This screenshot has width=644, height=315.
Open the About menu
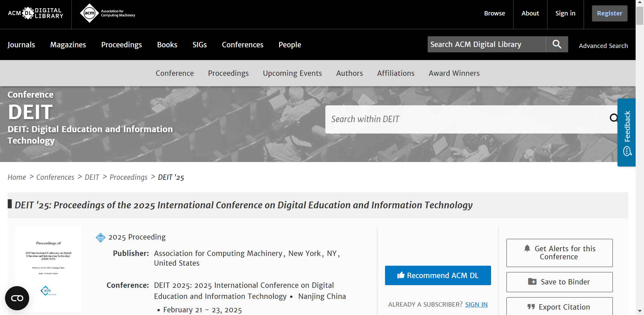coord(530,13)
